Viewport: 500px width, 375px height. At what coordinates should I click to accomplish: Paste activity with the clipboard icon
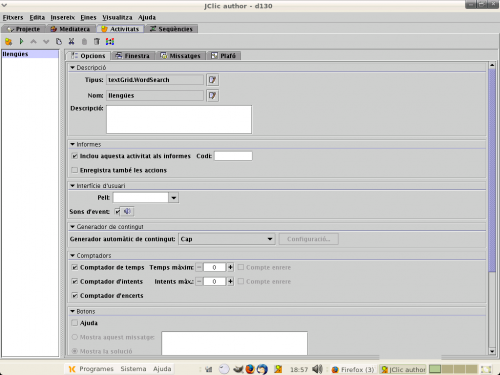pos(84,42)
